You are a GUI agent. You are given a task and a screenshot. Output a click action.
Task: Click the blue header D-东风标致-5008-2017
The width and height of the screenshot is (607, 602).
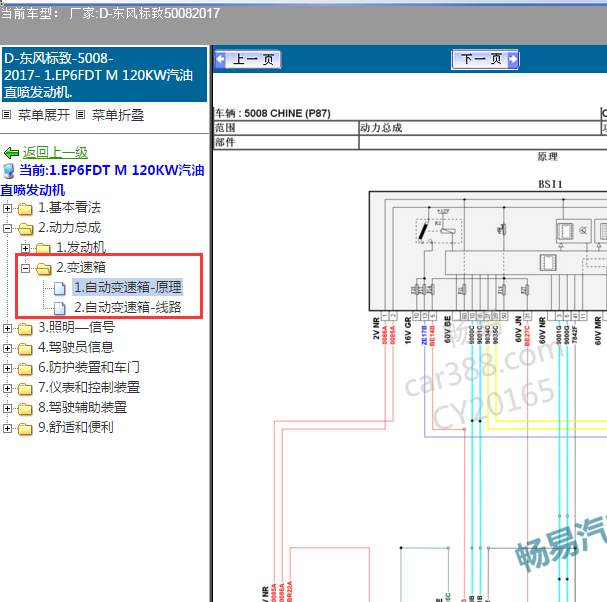105,75
